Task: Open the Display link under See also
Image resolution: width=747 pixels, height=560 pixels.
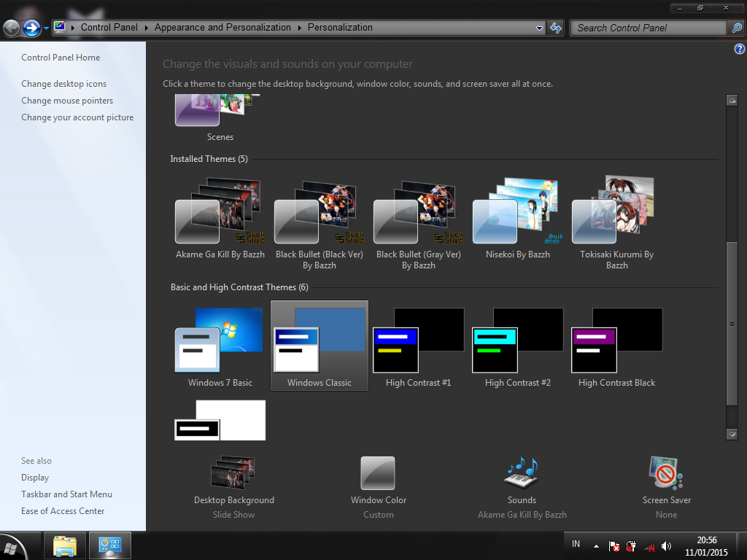Action: (x=35, y=478)
